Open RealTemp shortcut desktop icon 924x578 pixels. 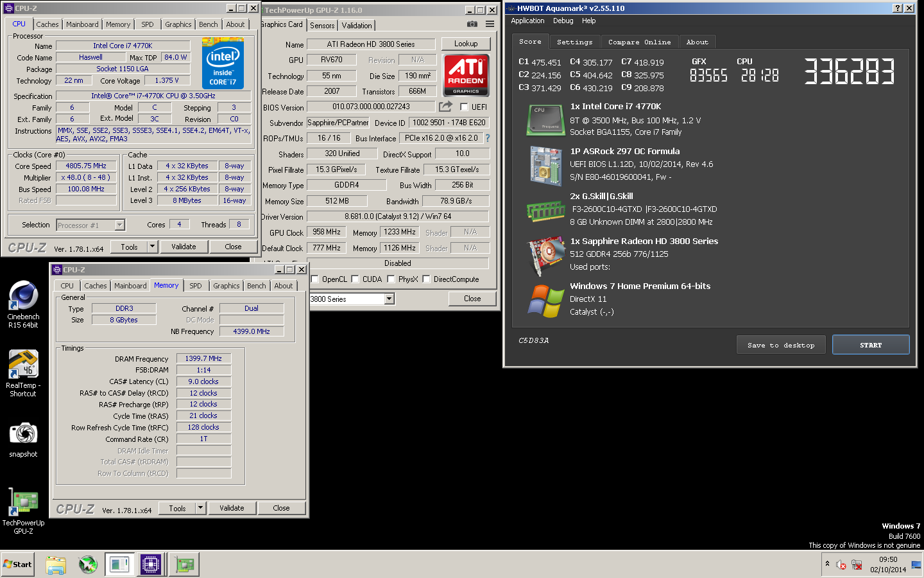point(23,373)
